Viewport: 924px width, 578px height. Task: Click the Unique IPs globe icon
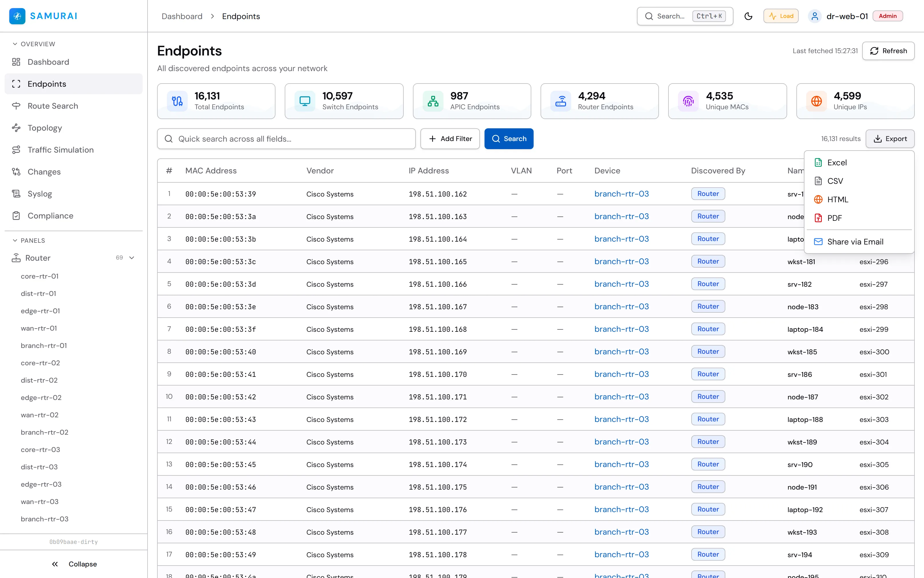[x=816, y=101]
